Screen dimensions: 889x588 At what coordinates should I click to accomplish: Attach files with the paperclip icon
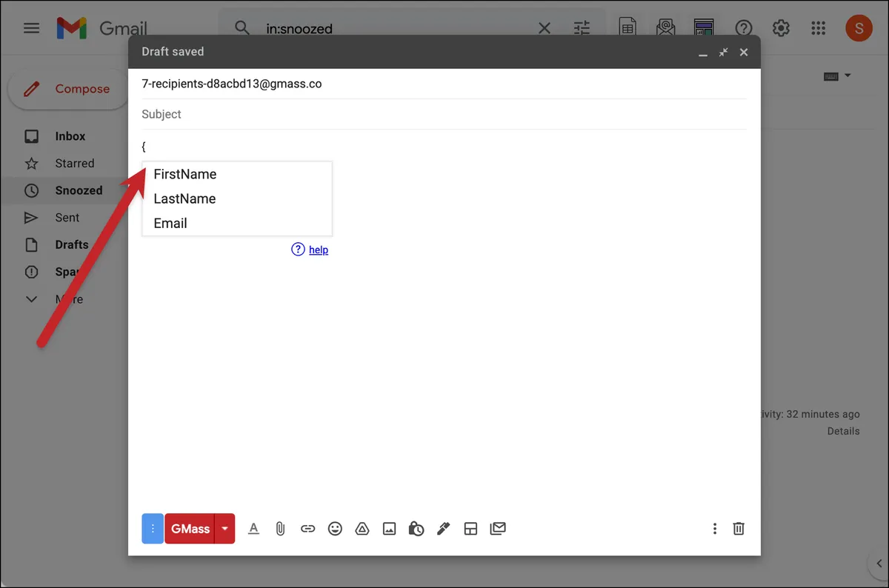pos(280,529)
